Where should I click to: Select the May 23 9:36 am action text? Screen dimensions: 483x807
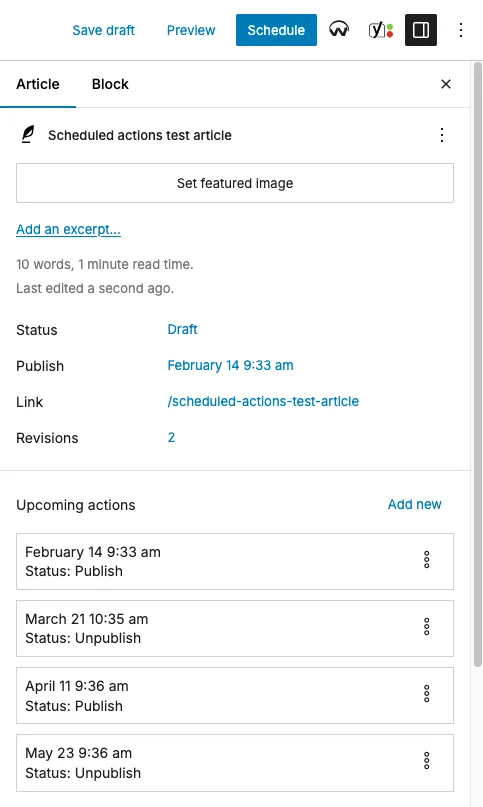click(79, 753)
